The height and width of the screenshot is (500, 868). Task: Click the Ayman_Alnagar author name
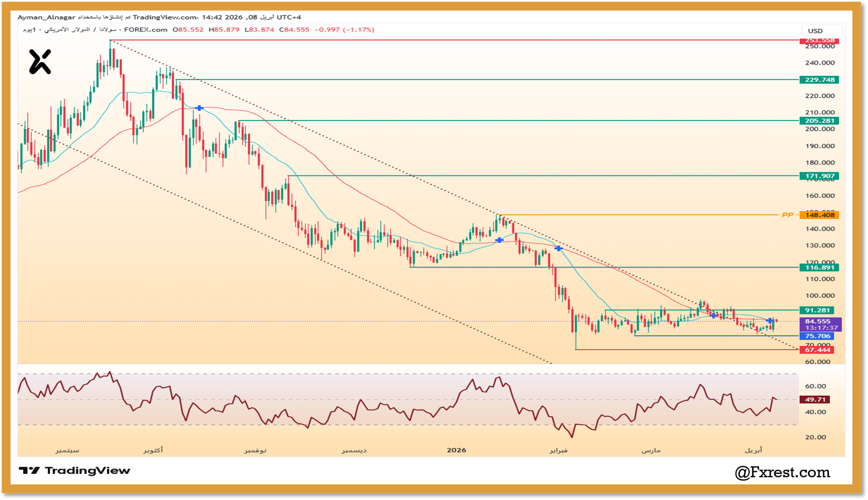46,17
